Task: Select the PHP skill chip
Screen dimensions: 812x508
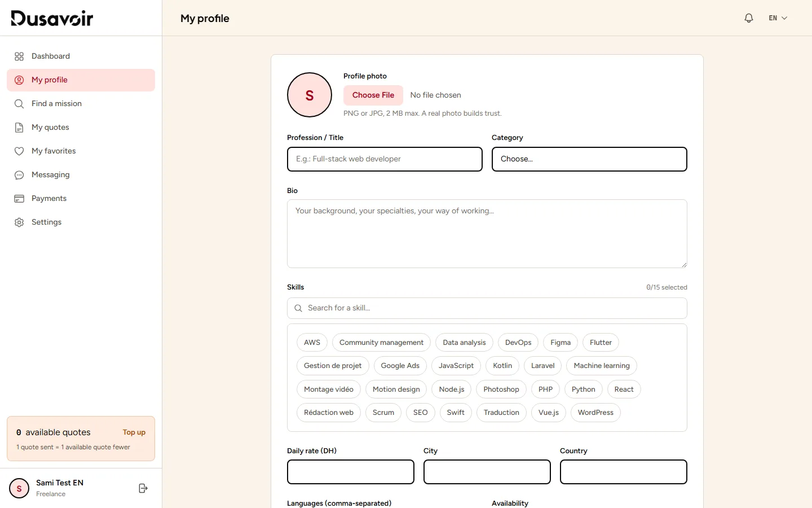Action: pyautogui.click(x=546, y=389)
